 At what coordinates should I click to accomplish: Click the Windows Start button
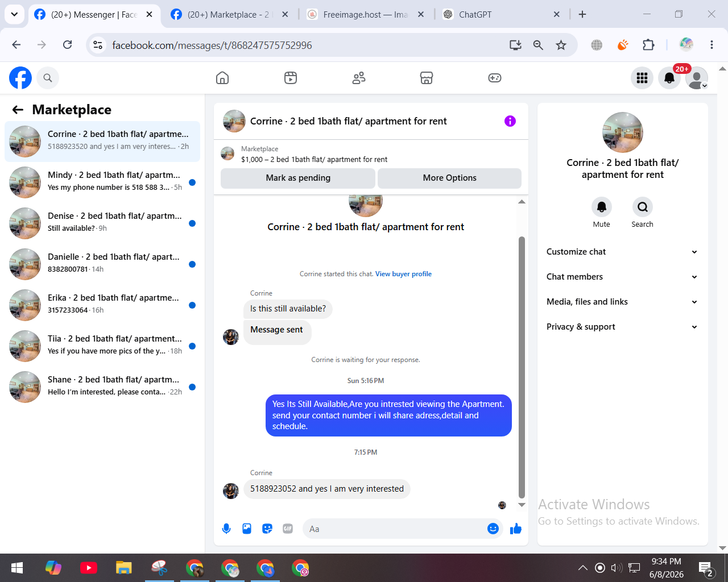click(x=17, y=568)
